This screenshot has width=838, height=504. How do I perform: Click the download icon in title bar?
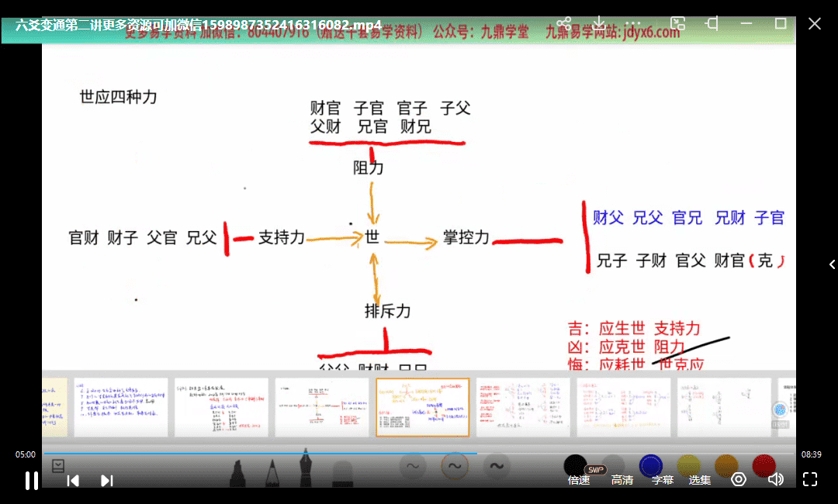point(599,24)
